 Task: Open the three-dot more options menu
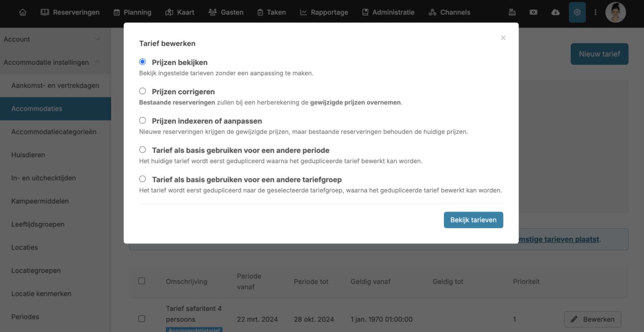tap(595, 13)
